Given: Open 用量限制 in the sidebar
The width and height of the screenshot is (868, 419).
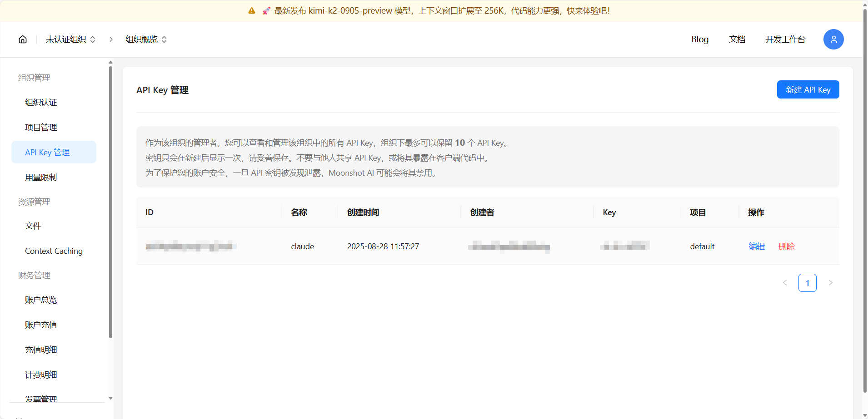Looking at the screenshot, I should click(54, 177).
